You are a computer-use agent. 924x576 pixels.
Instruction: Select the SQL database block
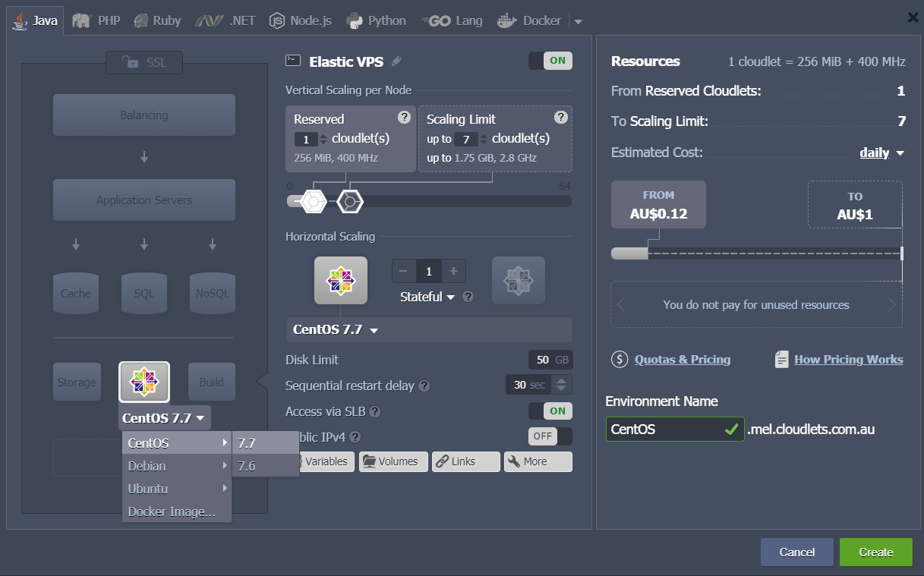[x=144, y=293]
